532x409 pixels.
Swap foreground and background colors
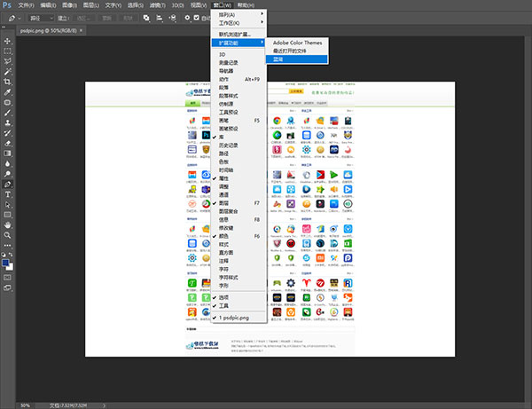[x=11, y=255]
